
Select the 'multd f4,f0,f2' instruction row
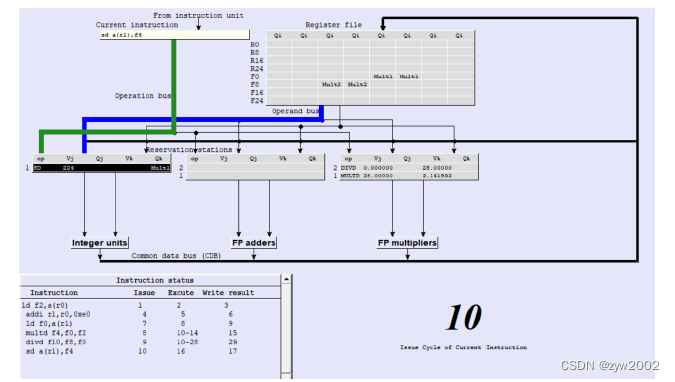pos(151,333)
